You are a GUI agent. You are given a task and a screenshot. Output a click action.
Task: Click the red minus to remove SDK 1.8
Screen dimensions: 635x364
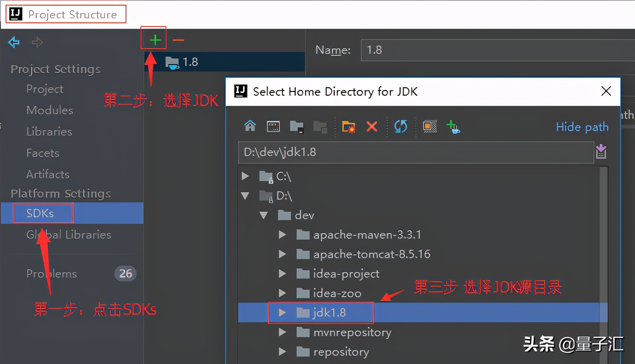click(178, 39)
